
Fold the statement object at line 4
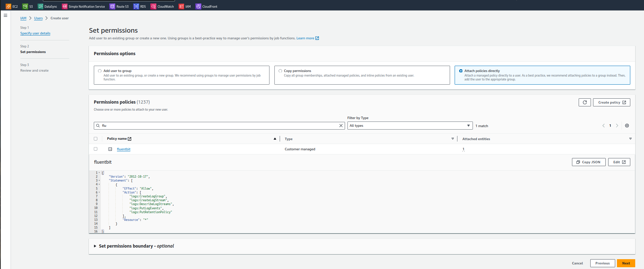[99, 184]
